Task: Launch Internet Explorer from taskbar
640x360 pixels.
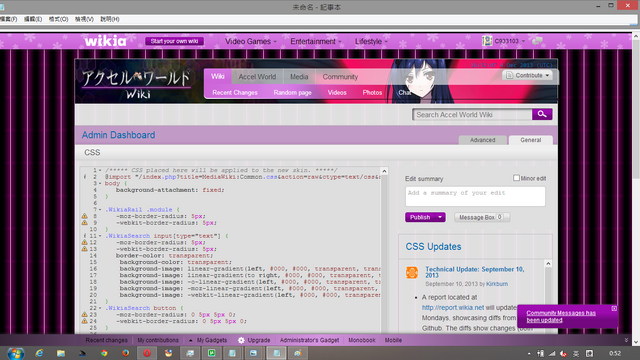Action: tap(39, 353)
